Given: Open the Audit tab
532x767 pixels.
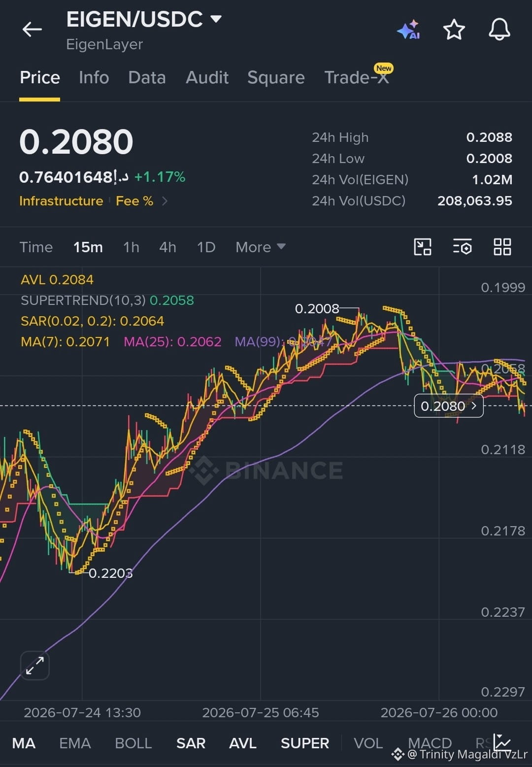Looking at the screenshot, I should point(207,78).
